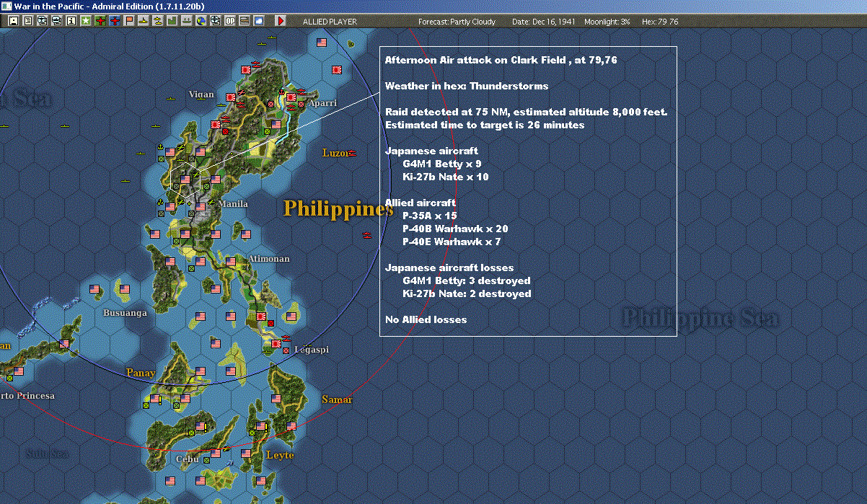The height and width of the screenshot is (504, 867).
Task: Click the Alimonan map label
Action: pos(268,258)
